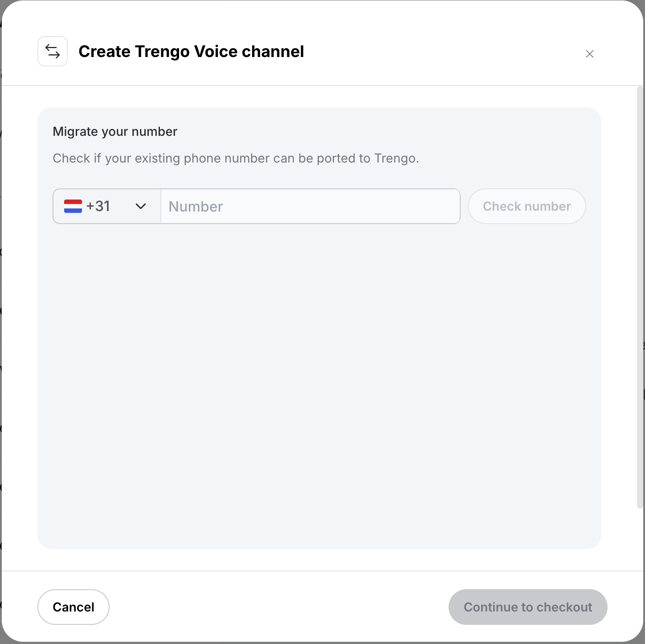Click the porting description text under the heading
Image resolution: width=645 pixels, height=644 pixels.
click(x=236, y=158)
